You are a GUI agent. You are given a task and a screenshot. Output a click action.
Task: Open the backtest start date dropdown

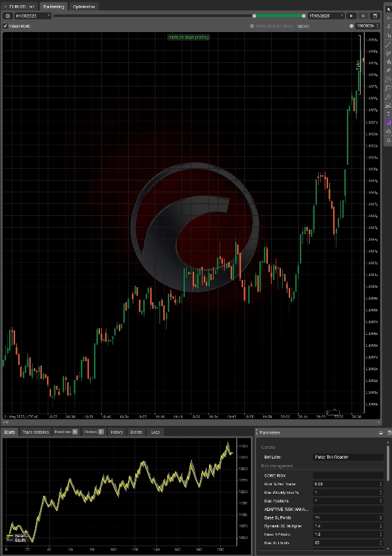tap(33, 16)
